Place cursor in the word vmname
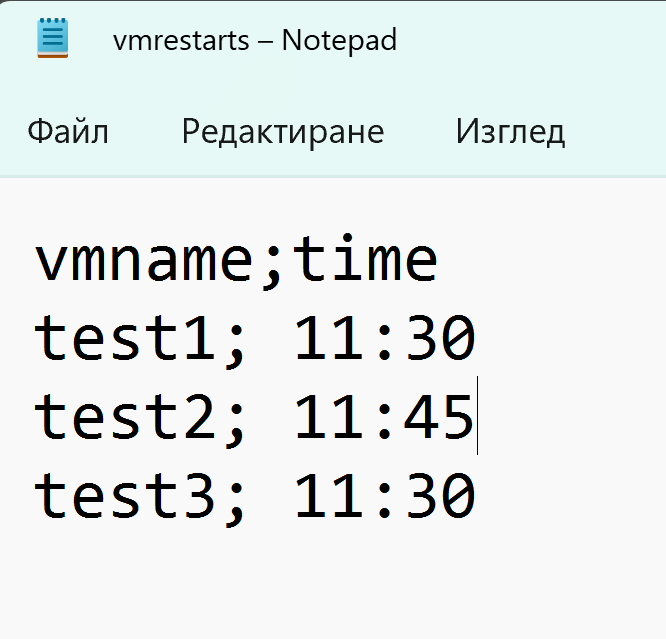Screen dimensions: 666x639 pyautogui.click(x=144, y=261)
